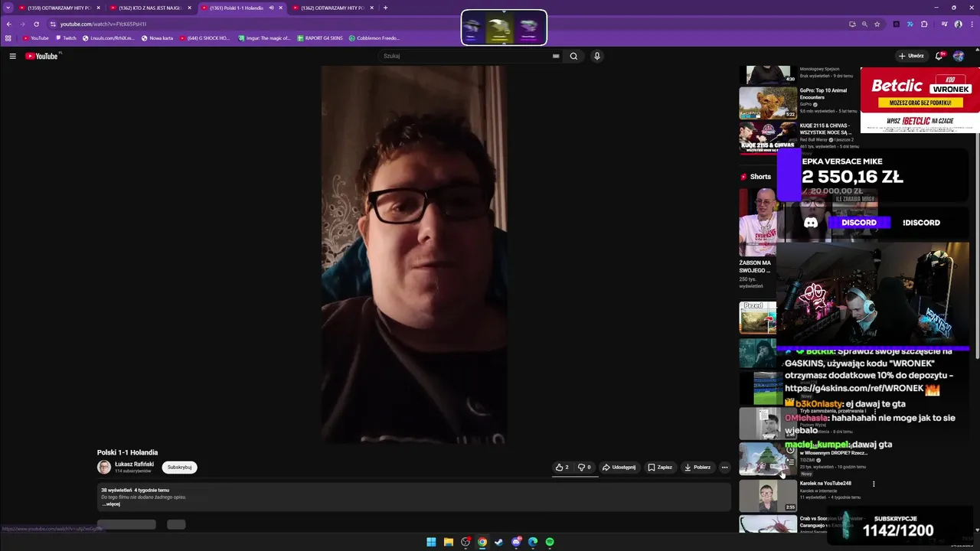Open OBS Studio from taskbar
980x551 pixels.
465,542
